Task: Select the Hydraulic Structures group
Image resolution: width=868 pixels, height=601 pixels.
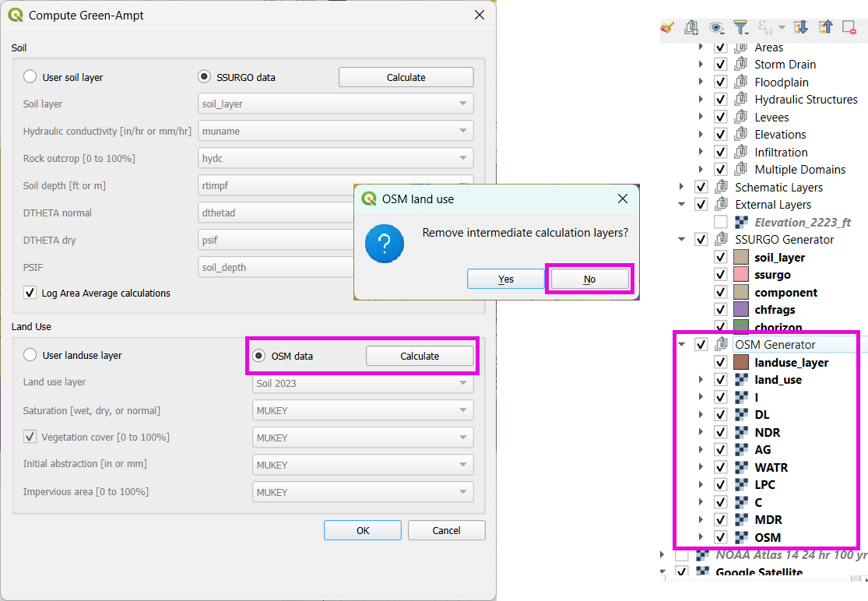Action: point(805,100)
